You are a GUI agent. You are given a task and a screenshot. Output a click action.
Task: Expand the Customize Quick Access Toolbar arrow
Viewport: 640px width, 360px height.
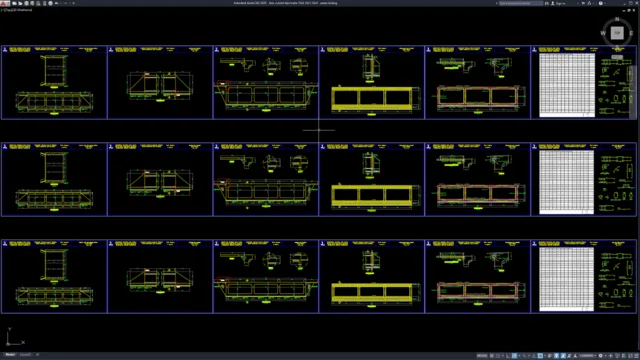coord(73,3)
